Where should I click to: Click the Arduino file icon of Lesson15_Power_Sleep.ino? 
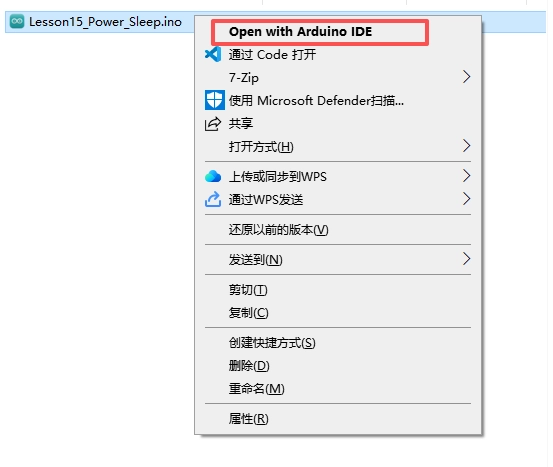click(17, 22)
